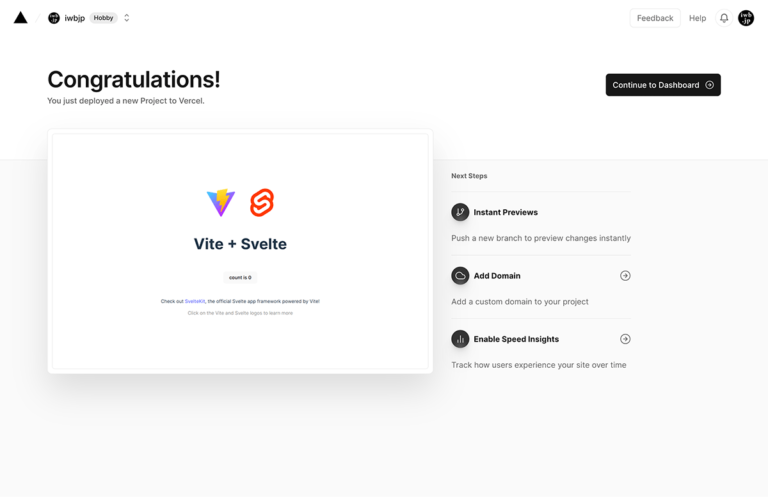
Task: Open the user profile avatar menu
Action: 746,18
